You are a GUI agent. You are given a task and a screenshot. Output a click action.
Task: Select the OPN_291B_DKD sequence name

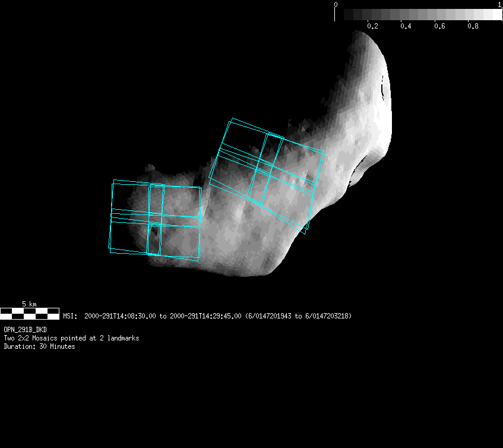tap(26, 329)
